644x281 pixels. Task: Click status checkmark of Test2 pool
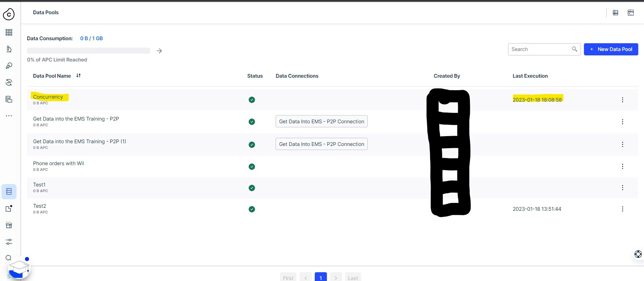[252, 209]
